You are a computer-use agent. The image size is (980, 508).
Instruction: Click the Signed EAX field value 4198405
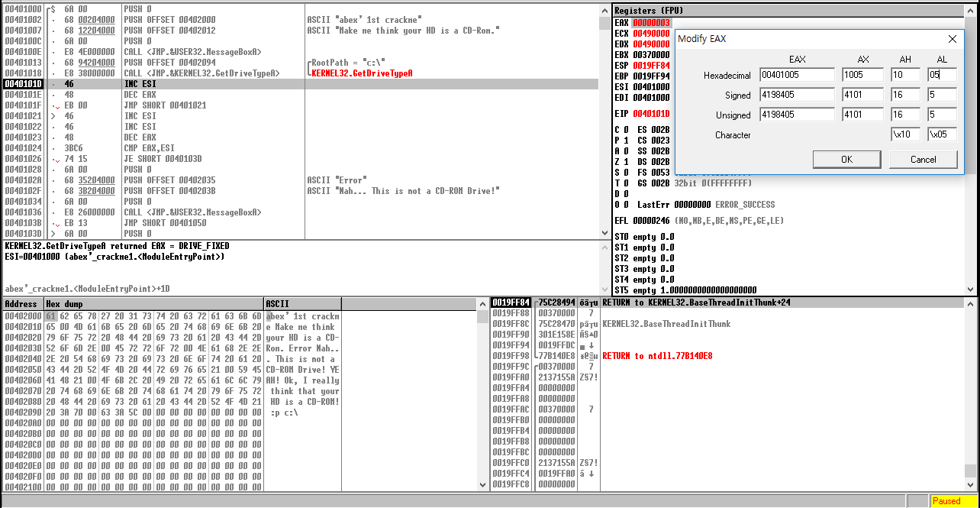(797, 95)
